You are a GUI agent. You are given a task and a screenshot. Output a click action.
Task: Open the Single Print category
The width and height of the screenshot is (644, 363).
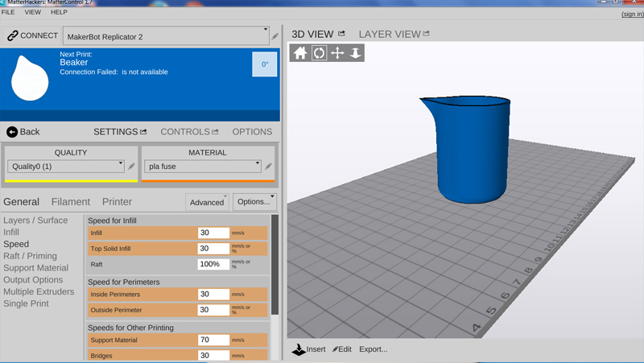click(x=26, y=303)
